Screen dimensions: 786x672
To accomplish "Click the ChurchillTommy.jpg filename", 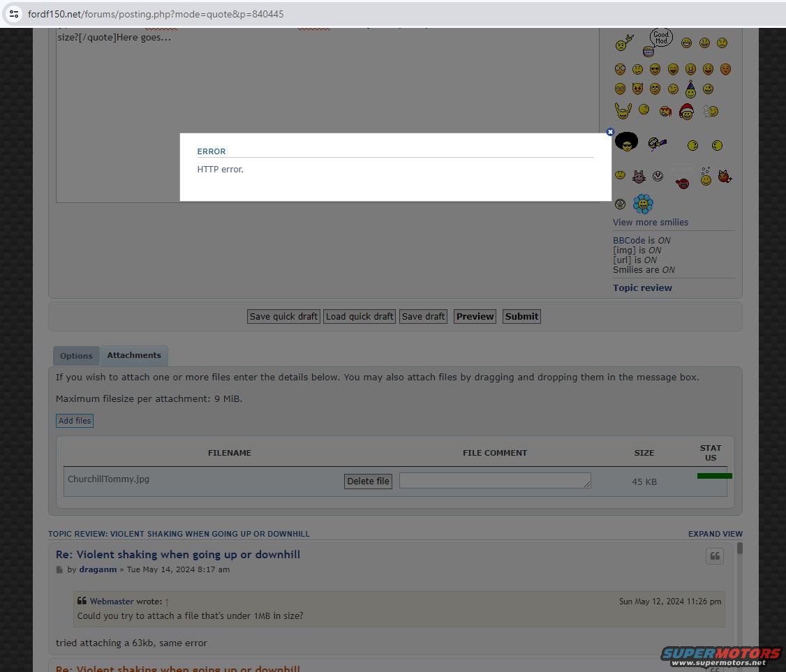I will click(x=108, y=479).
